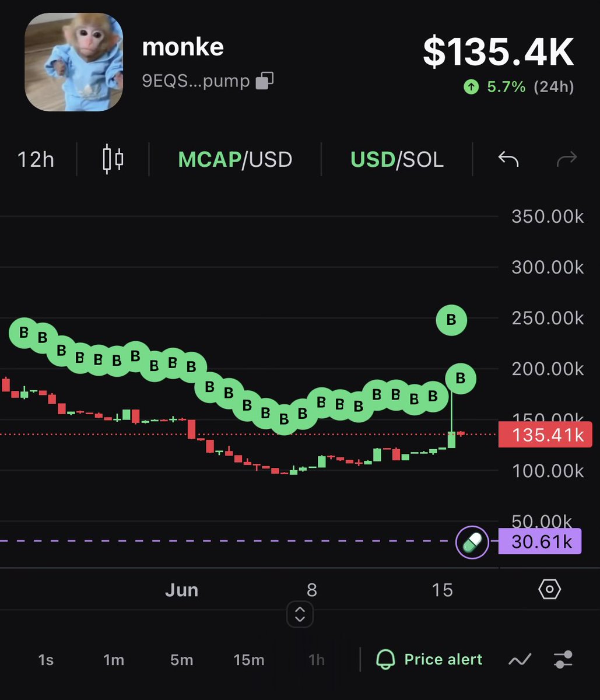The image size is (600, 700).
Task: Tap the 15 date label on time axis
Action: pyautogui.click(x=443, y=590)
